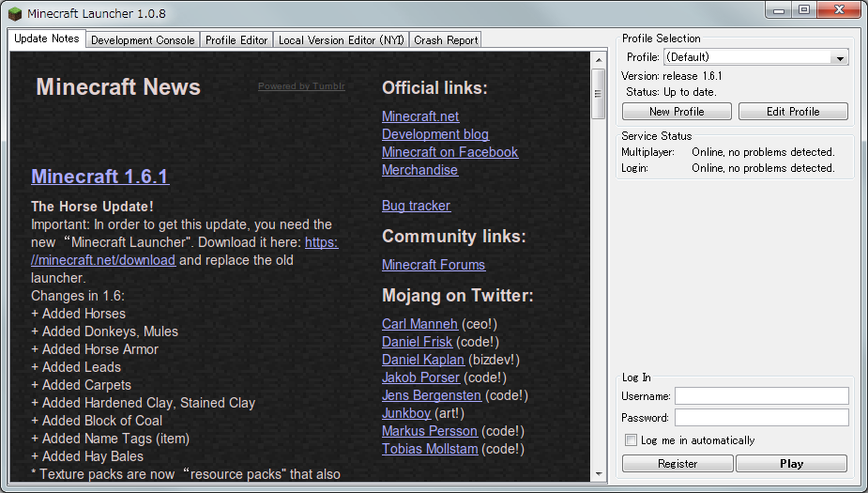The width and height of the screenshot is (868, 493).
Task: Click the news pane scrollbar thumb
Action: pyautogui.click(x=599, y=94)
